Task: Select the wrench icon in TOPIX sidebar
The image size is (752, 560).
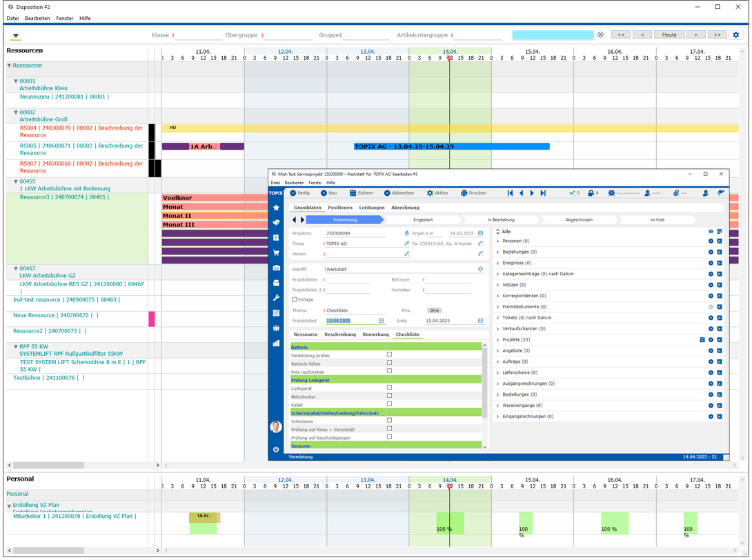Action: click(x=276, y=298)
